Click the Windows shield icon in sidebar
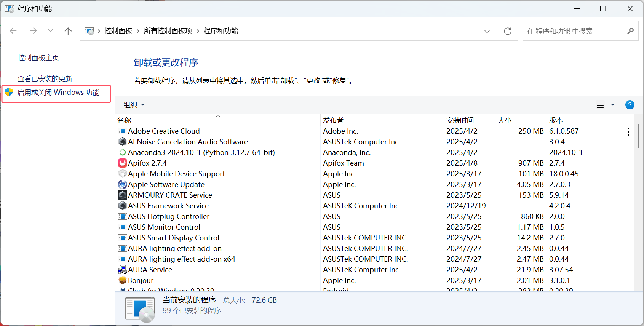644x326 pixels. (x=9, y=92)
